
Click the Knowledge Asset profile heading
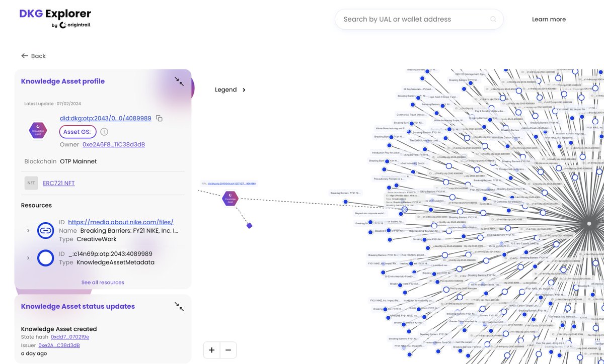[63, 81]
